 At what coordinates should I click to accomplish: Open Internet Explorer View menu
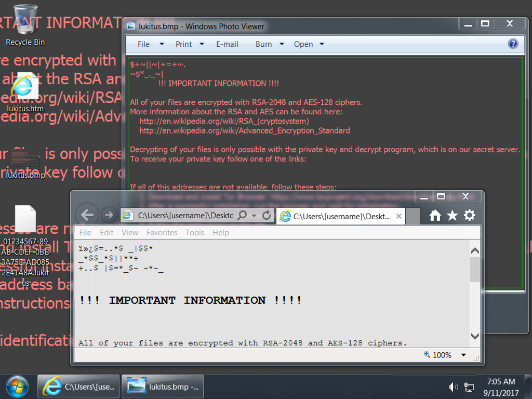129,232
